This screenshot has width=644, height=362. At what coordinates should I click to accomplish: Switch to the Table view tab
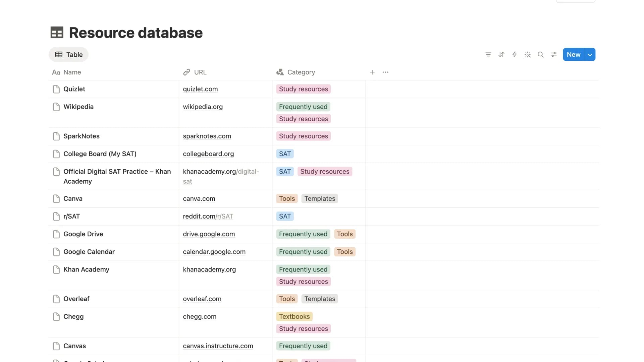pos(69,55)
